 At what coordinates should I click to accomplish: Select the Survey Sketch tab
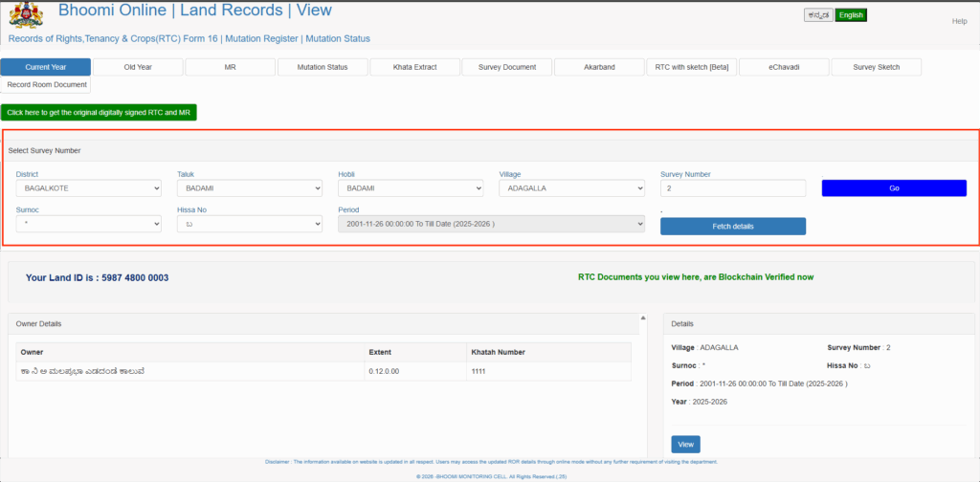tap(877, 67)
